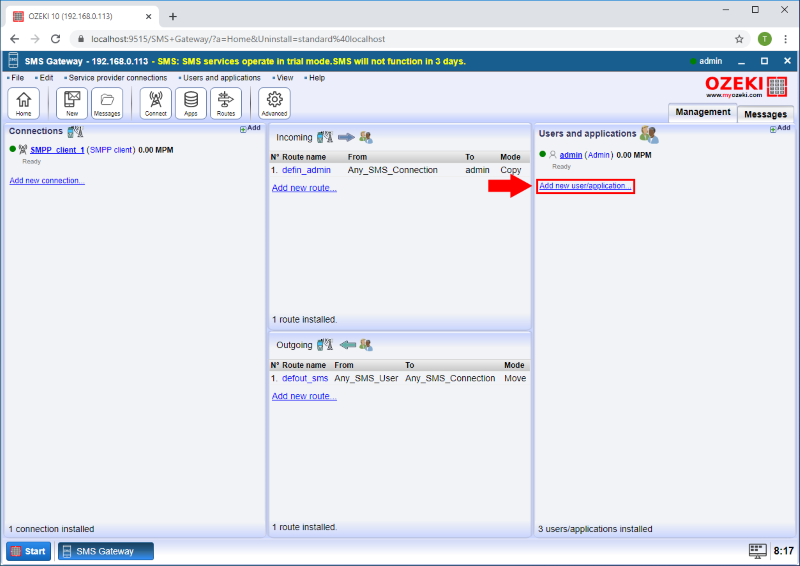Open a new browser tab

[x=173, y=16]
